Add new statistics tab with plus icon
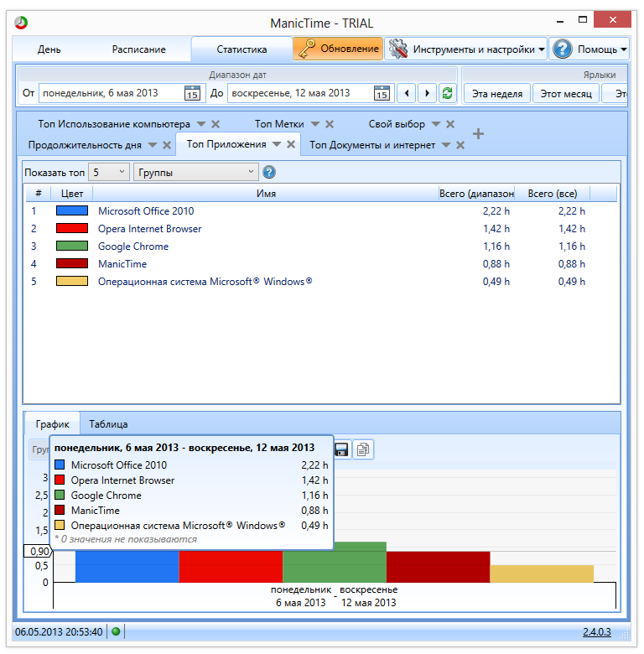 (479, 134)
